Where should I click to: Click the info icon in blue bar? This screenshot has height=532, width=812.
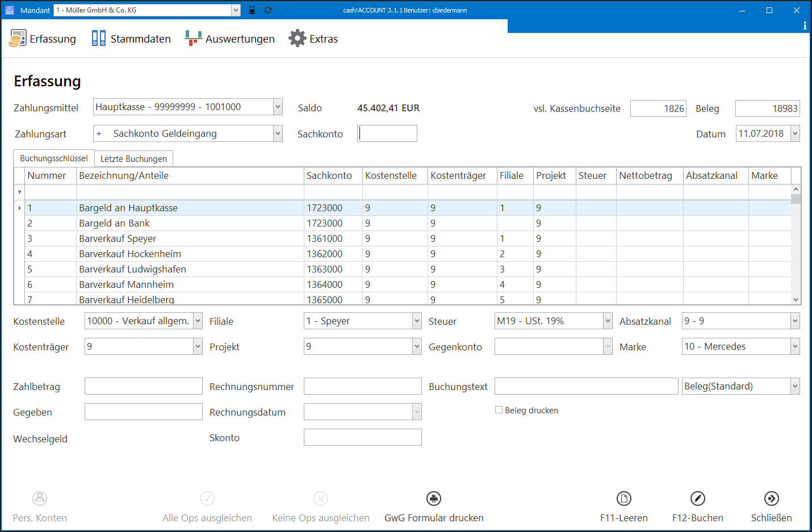[805, 26]
